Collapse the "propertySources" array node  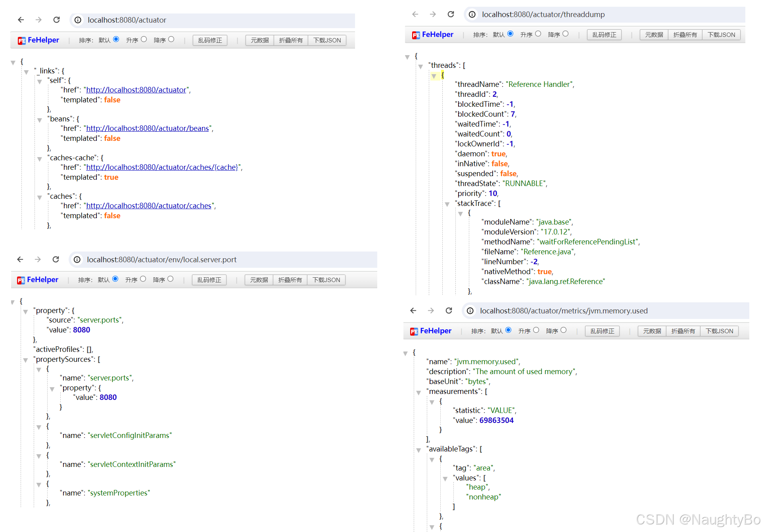[25, 360]
